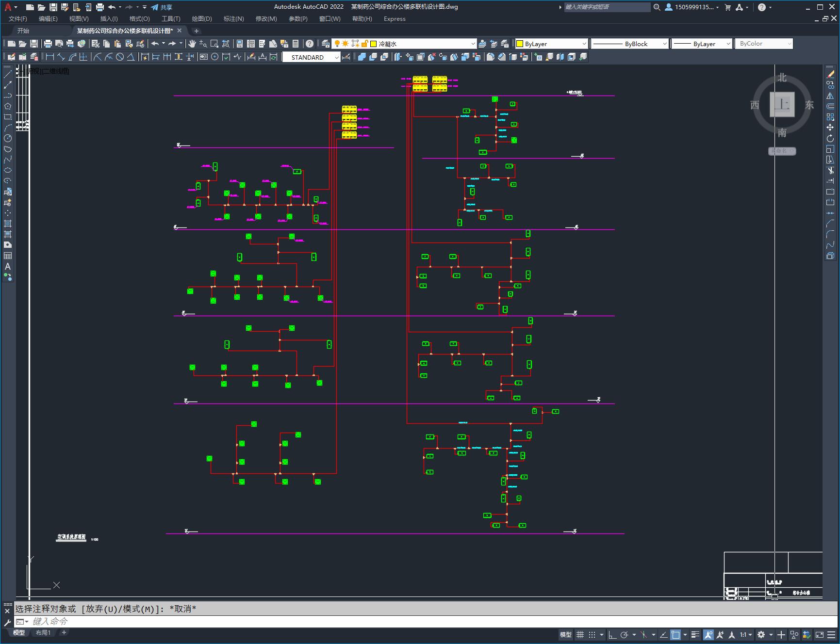Select the Aligned dimension tool

[x=61, y=57]
